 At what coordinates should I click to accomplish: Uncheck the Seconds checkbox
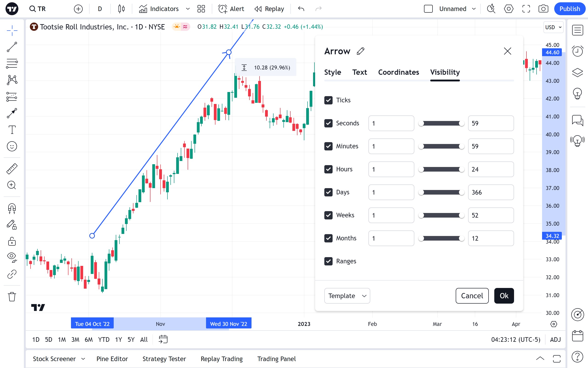(x=328, y=123)
